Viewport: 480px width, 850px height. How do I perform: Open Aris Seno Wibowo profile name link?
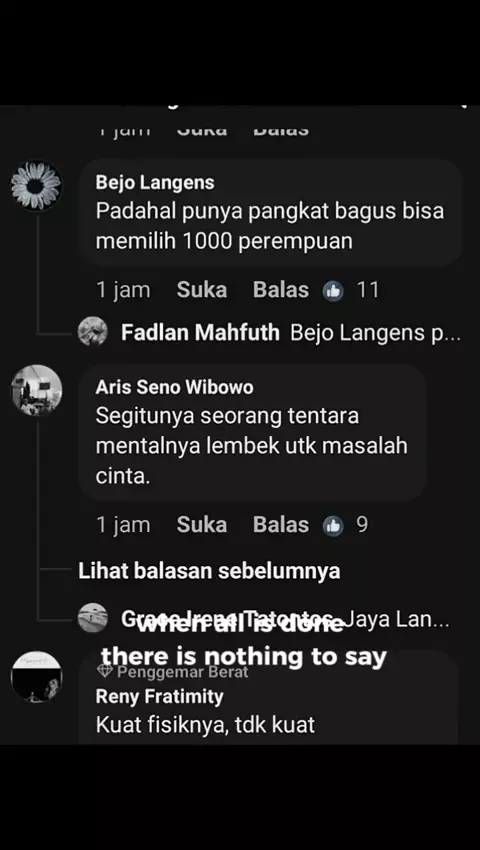click(175, 387)
